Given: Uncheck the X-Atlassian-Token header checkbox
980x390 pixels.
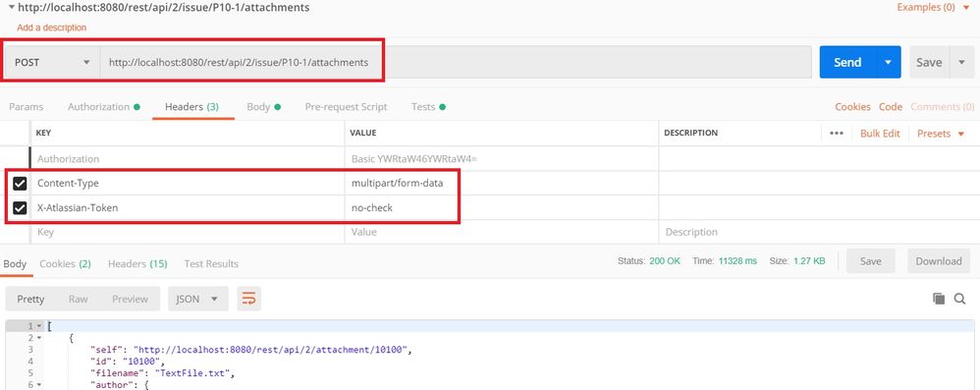Looking at the screenshot, I should pyautogui.click(x=20, y=207).
